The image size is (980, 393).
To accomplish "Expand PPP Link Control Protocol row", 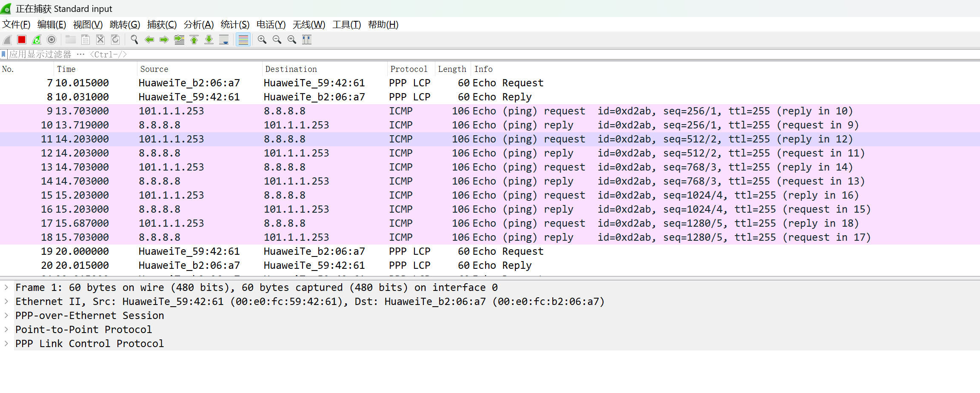I will point(6,344).
